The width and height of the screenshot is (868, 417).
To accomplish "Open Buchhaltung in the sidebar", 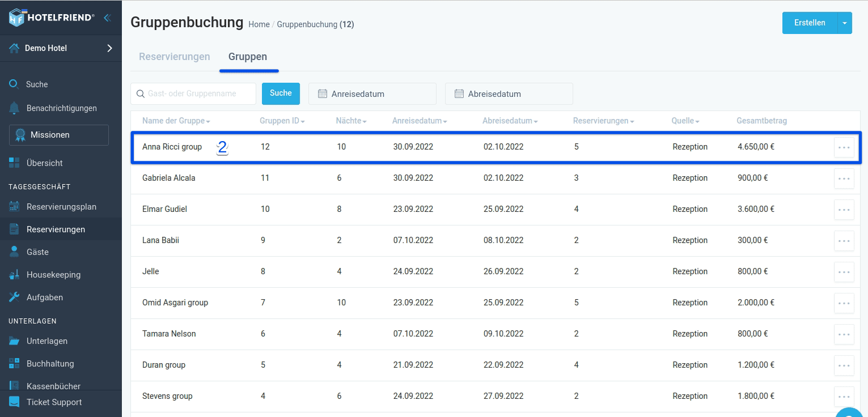I will point(50,364).
